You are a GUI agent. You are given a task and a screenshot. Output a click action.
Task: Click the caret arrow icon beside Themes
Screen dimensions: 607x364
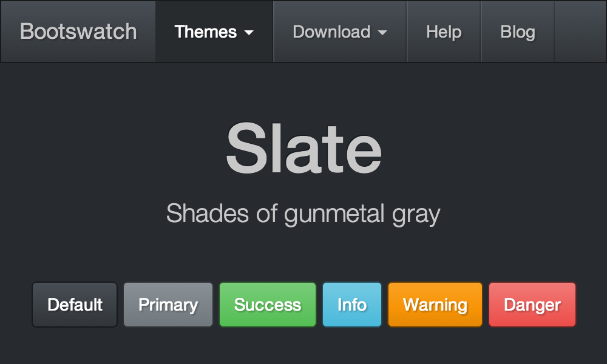click(x=250, y=33)
